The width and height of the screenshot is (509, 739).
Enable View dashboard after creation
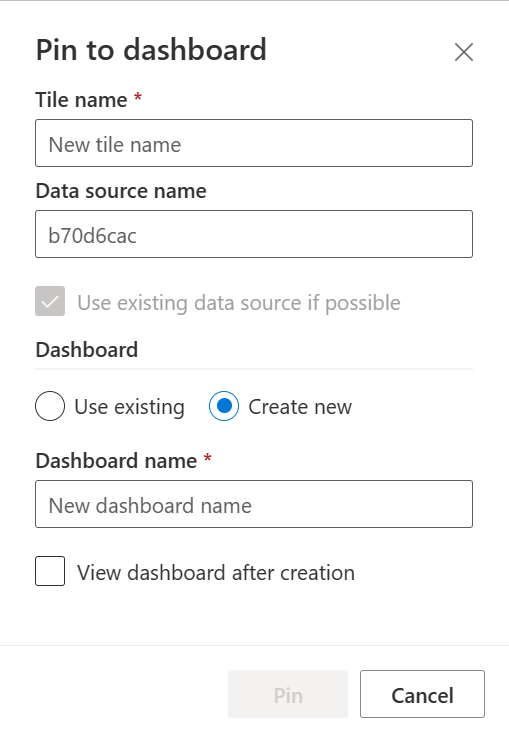pos(50,571)
